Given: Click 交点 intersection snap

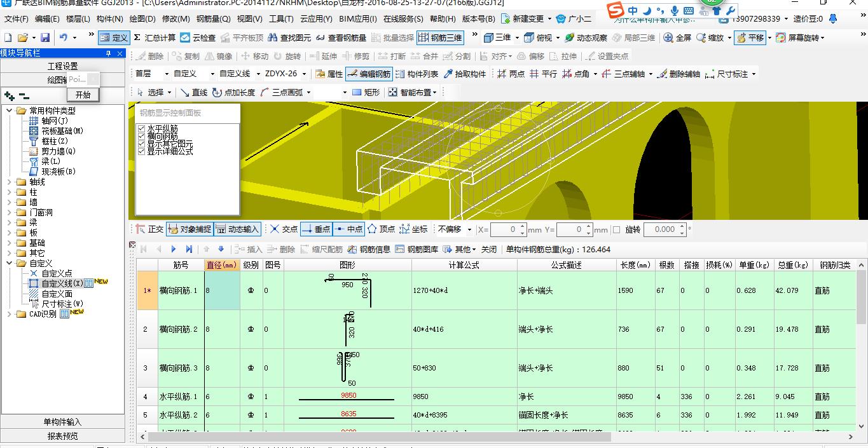Looking at the screenshot, I should point(284,229).
